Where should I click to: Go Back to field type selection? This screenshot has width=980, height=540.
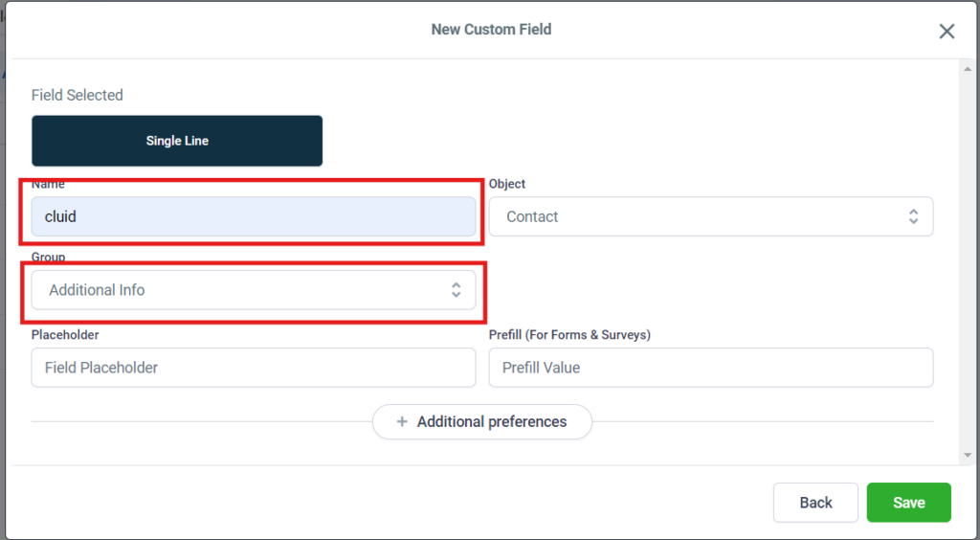(815, 503)
